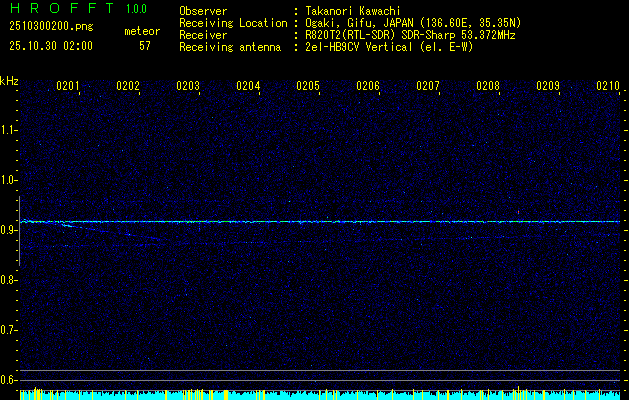This screenshot has height=400, width=629.
Task: Click the 1.0.0 version number
Action: click(x=138, y=9)
